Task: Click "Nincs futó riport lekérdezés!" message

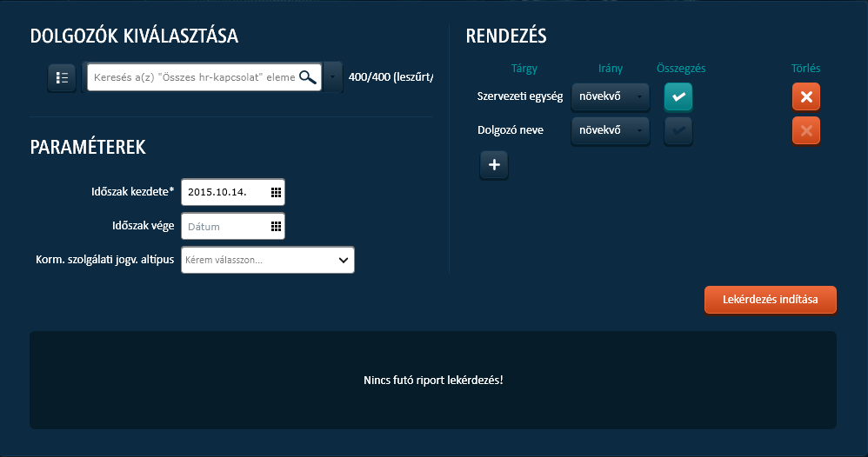Action: pos(433,380)
